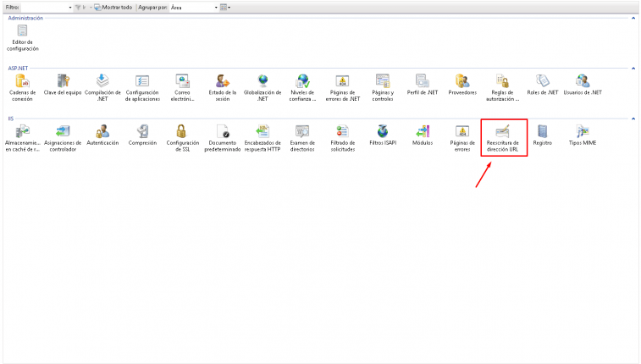Open Tipos MIME feature
Viewport: 641px width, 364px height.
point(583,135)
